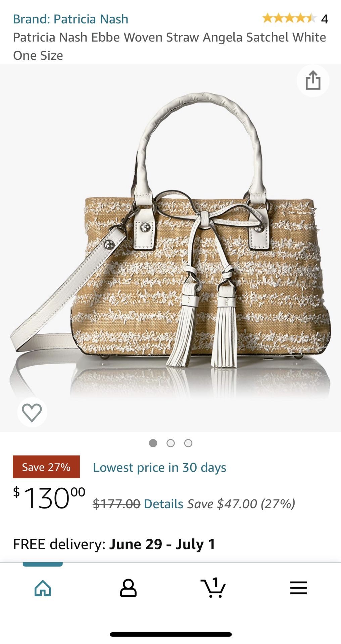Tap the product title text
Image resolution: width=341 pixels, height=644 pixels.
[169, 46]
